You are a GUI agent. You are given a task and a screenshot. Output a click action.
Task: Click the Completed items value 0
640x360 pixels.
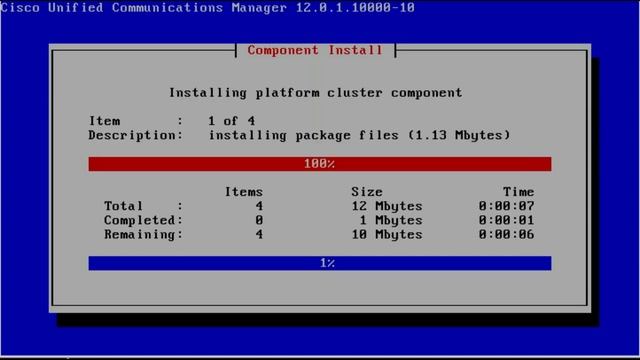click(x=259, y=220)
